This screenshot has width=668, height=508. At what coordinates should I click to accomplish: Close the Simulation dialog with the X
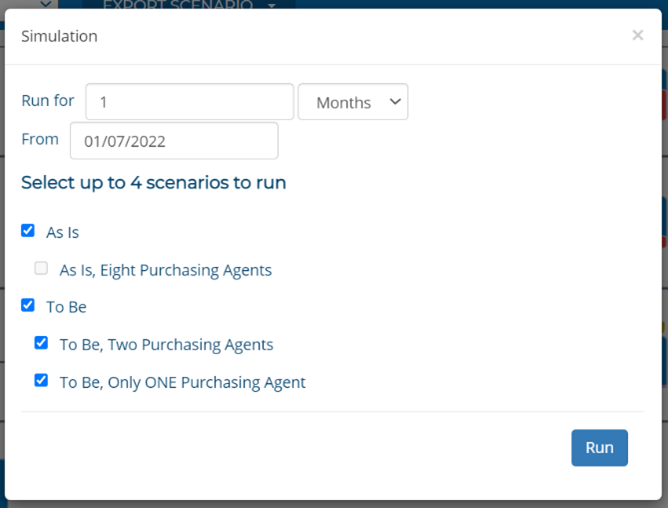pyautogui.click(x=637, y=35)
